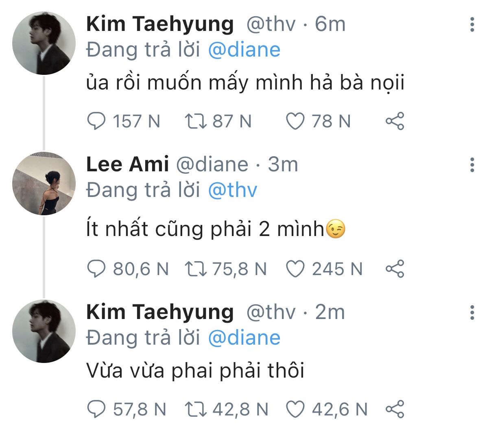504x424 pixels.
Task: Open more options on the 2m tweet
Action: [x=472, y=313]
